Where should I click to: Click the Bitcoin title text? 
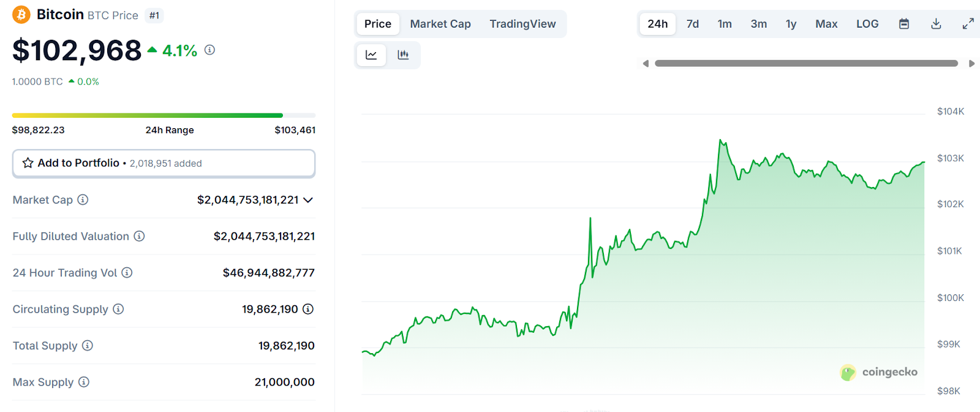60,15
